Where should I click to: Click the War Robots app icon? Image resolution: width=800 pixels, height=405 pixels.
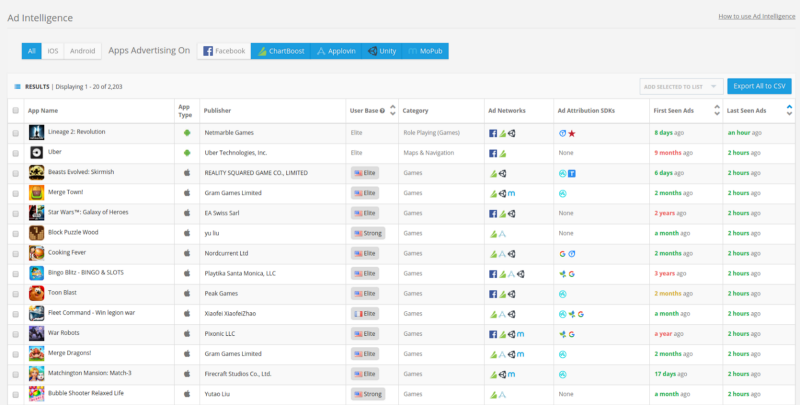[x=36, y=334]
